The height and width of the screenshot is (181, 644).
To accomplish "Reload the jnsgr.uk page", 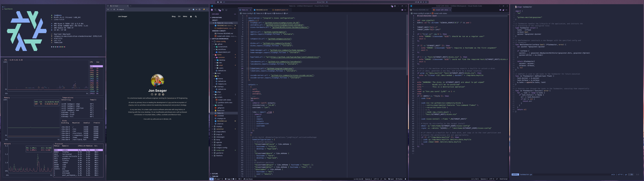I will [x=114, y=9].
